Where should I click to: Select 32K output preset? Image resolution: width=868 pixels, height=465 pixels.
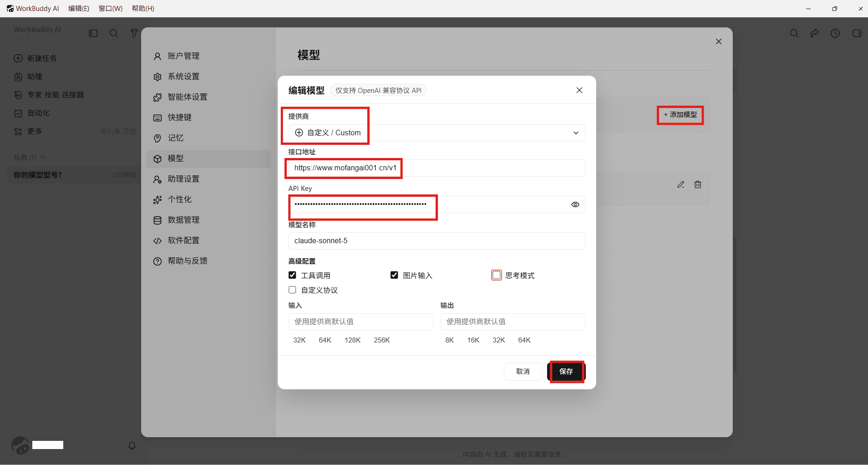499,340
